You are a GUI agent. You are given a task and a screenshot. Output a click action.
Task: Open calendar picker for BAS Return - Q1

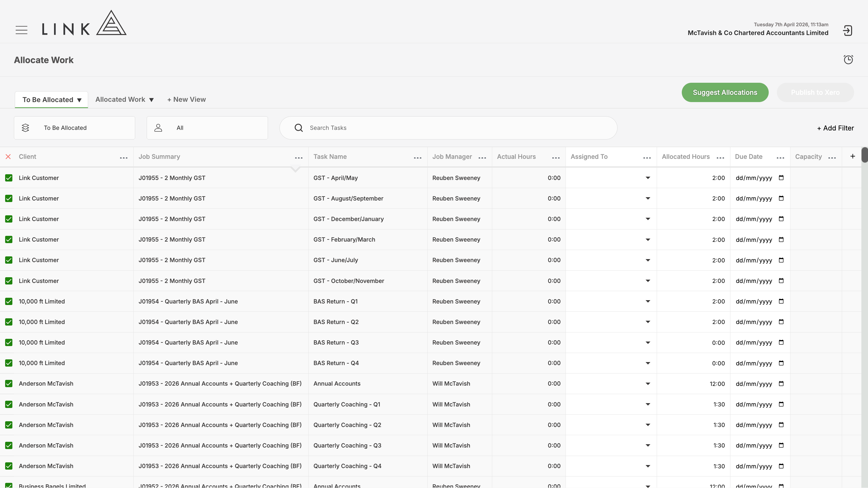tap(781, 301)
